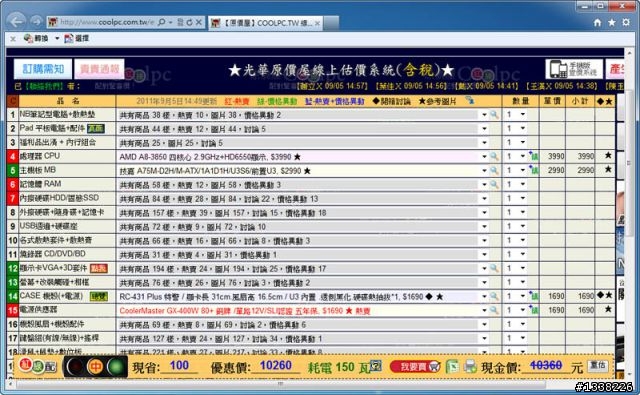Click the 光碟+改裝蟬罩+相框 row 13 label
Viewport: 640px width, 395px height.
click(x=54, y=282)
